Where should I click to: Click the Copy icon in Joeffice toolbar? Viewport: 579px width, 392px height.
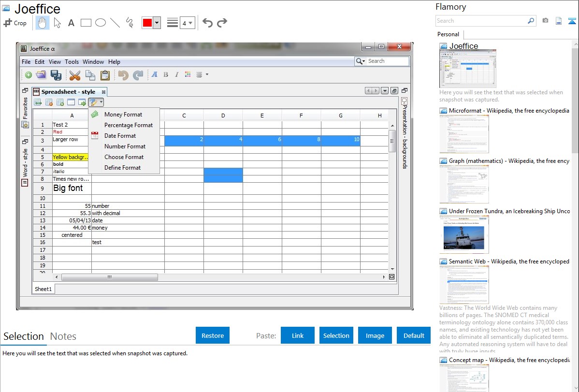tap(90, 75)
